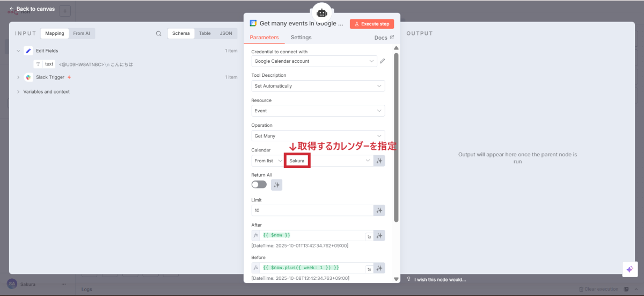This screenshot has width=644, height=296.
Task: Click AI sparkle button beside Return All
Action: tap(276, 185)
